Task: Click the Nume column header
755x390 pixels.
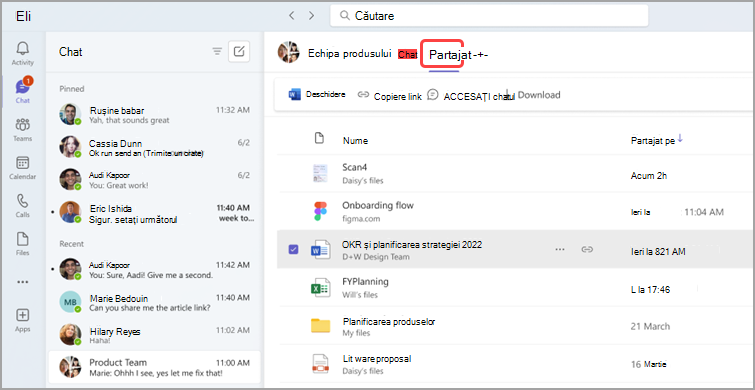Action: pyautogui.click(x=355, y=141)
